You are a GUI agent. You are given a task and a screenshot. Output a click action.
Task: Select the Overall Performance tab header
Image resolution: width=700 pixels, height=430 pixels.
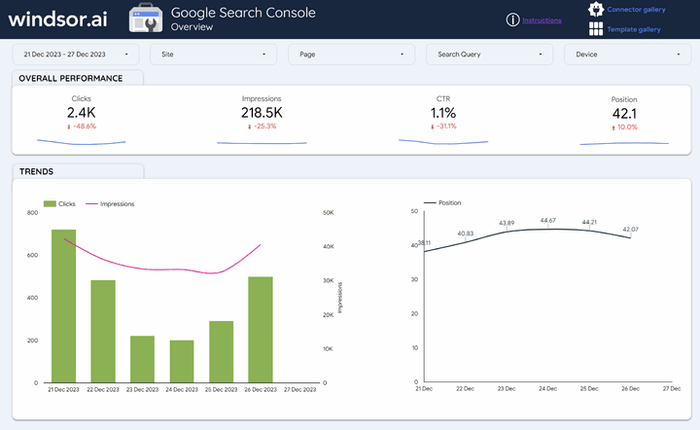pos(78,78)
